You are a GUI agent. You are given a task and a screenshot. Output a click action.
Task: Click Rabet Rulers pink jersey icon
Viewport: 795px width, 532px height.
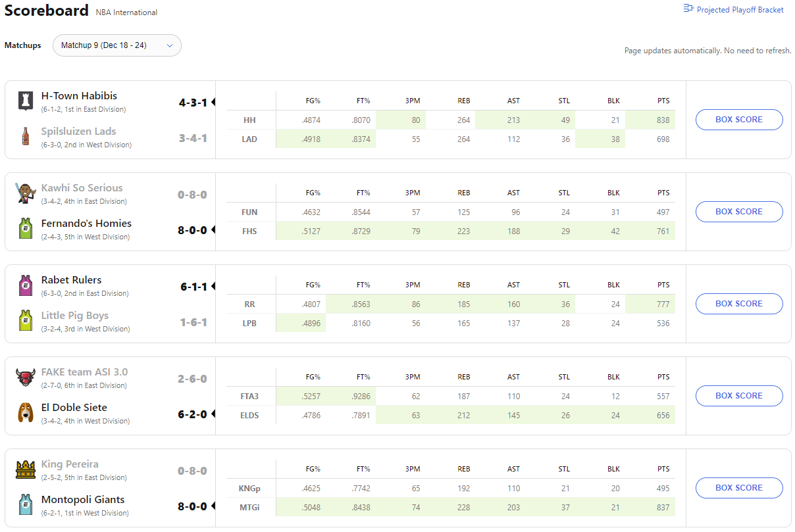click(x=26, y=285)
